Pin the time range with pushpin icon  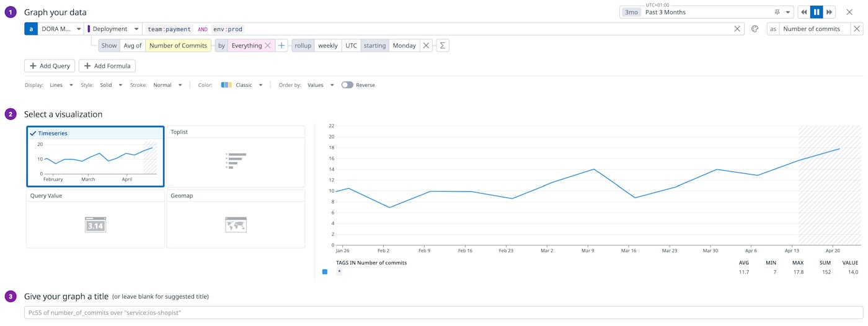coord(777,12)
